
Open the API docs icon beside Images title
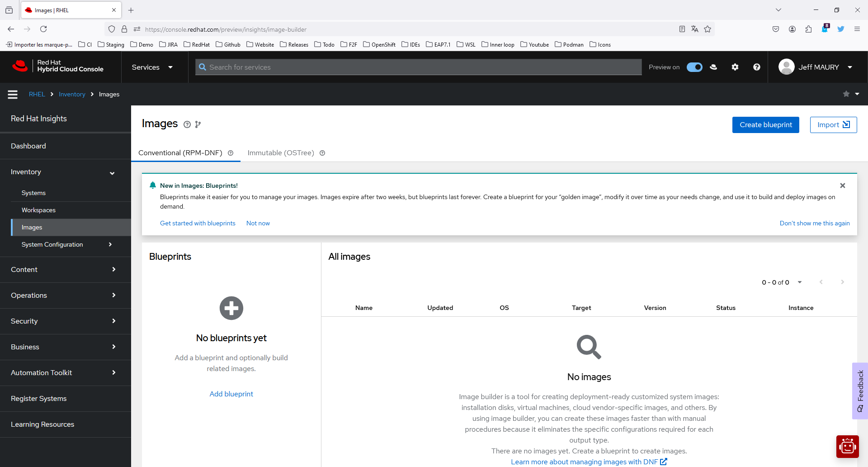pos(198,124)
